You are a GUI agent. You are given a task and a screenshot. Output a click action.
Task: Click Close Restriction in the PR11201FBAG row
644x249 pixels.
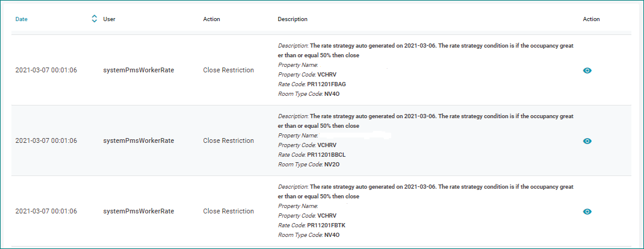pyautogui.click(x=229, y=71)
